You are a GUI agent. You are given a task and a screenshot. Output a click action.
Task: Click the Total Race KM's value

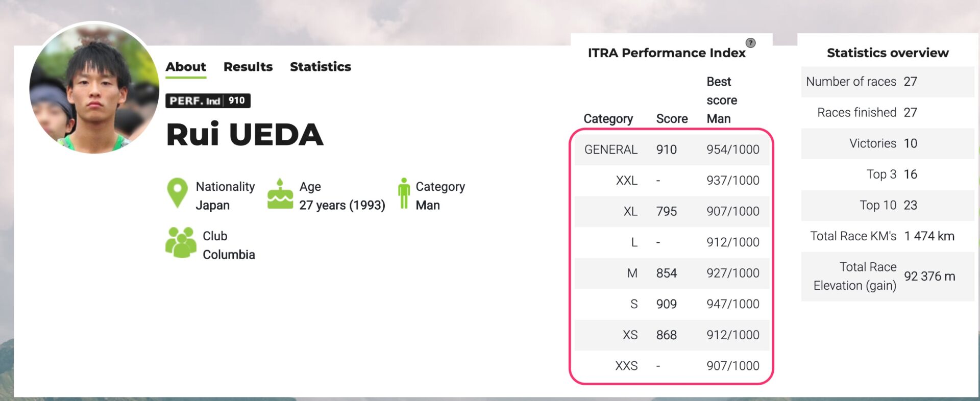click(x=928, y=236)
